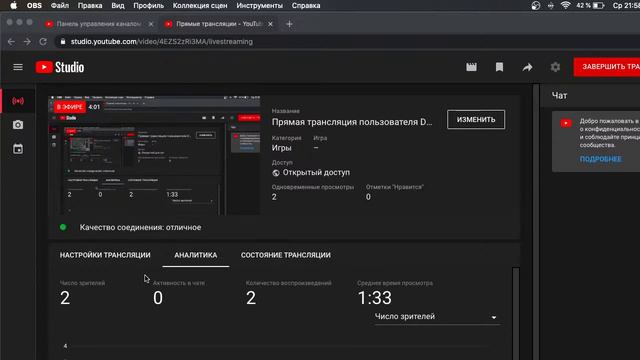Click the Количество воспроизведений value 2
This screenshot has height=360, width=640.
coord(251,298)
